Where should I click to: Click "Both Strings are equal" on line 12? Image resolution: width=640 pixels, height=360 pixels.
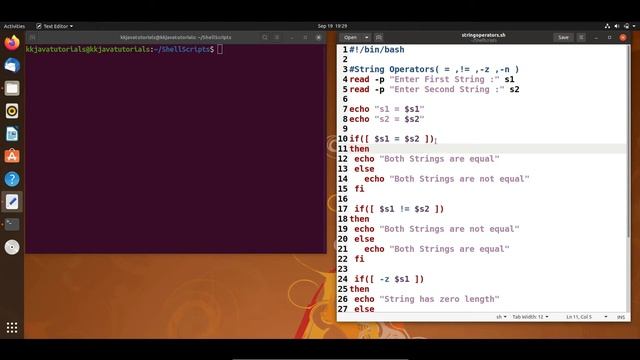(439, 159)
